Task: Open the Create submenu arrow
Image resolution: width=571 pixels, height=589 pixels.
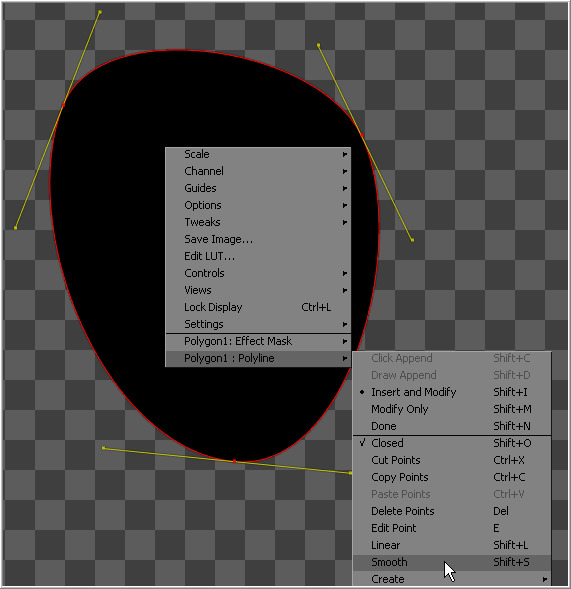Action: (545, 579)
